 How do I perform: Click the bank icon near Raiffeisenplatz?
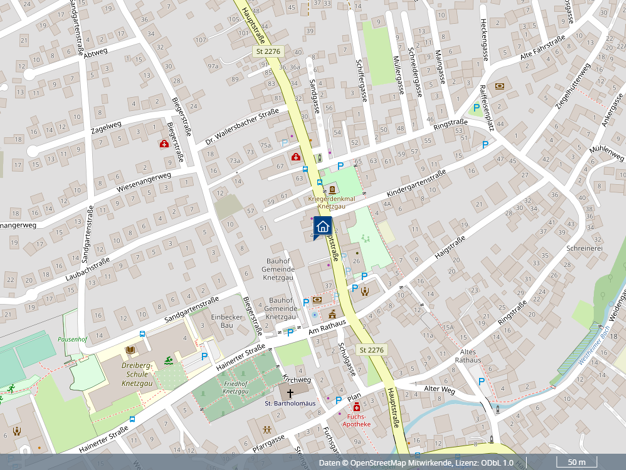tap(499, 86)
